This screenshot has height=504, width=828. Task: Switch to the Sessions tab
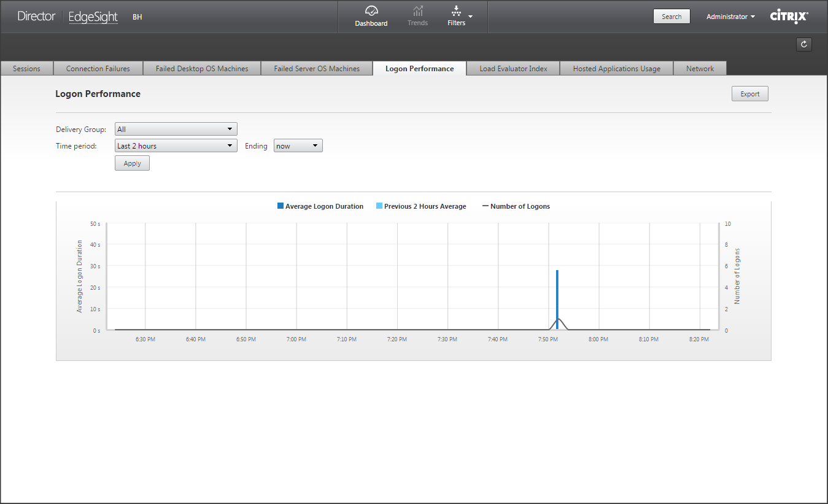[26, 69]
